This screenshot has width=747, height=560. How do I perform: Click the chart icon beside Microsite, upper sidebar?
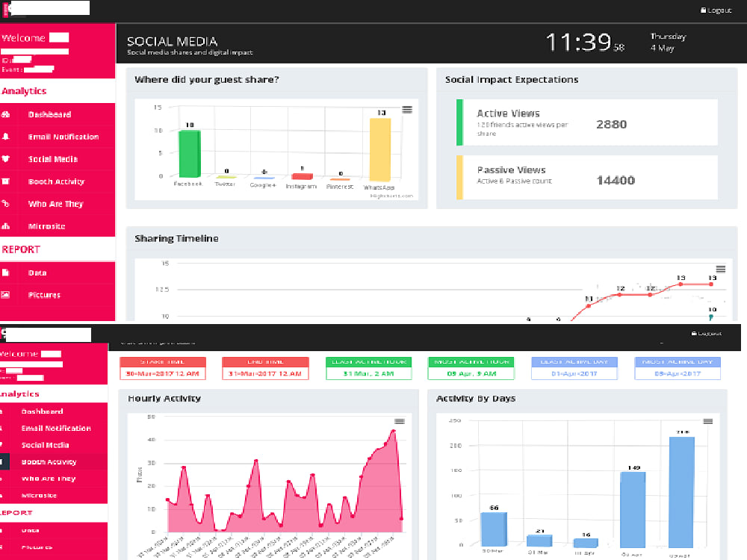[6, 226]
